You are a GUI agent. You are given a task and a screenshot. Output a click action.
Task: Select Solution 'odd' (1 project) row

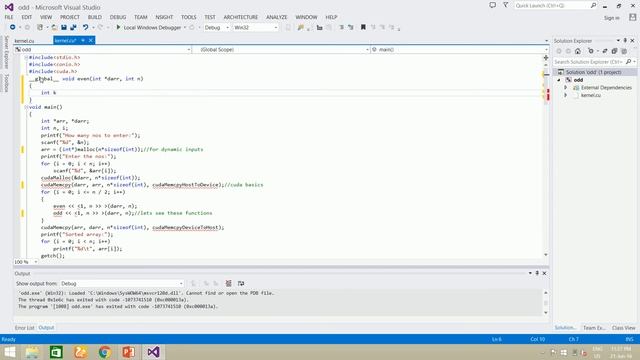tap(595, 72)
